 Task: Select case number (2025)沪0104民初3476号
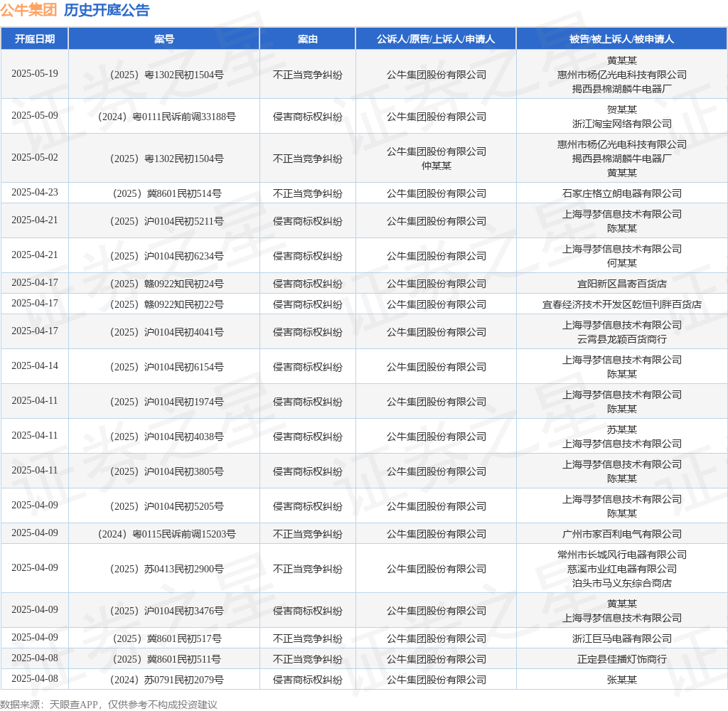[x=166, y=611]
